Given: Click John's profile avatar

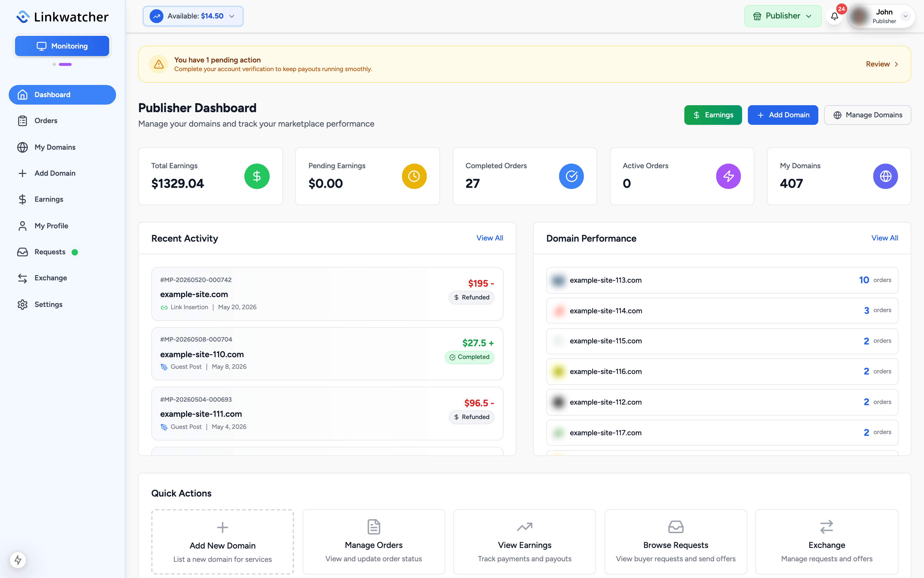Looking at the screenshot, I should point(860,16).
